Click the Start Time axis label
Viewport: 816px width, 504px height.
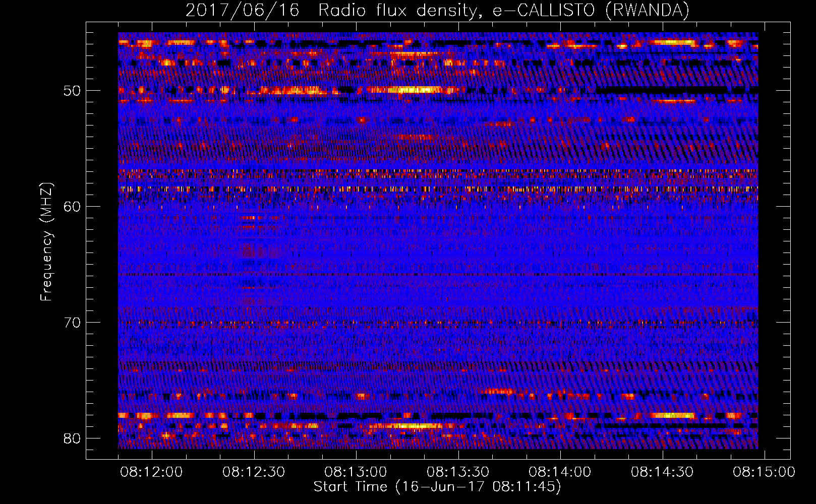(437, 487)
